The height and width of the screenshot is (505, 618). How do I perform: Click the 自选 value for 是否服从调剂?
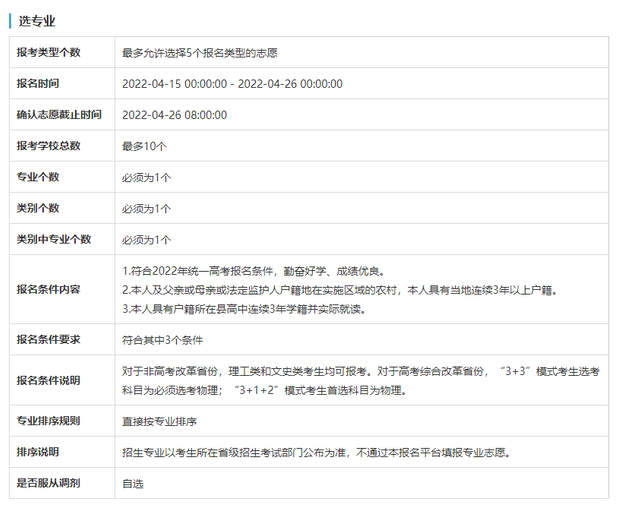132,484
